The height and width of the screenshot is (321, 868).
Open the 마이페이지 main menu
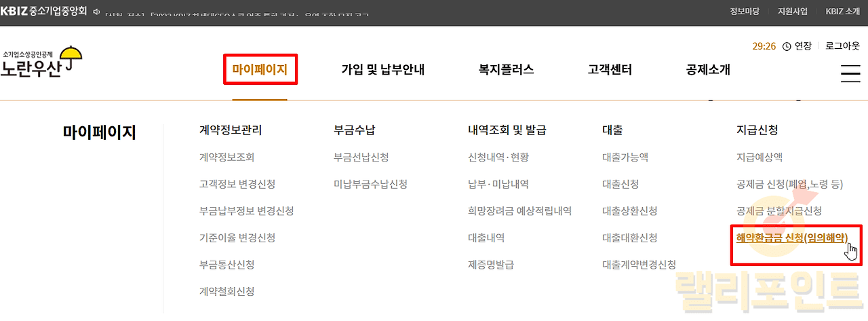[260, 70]
